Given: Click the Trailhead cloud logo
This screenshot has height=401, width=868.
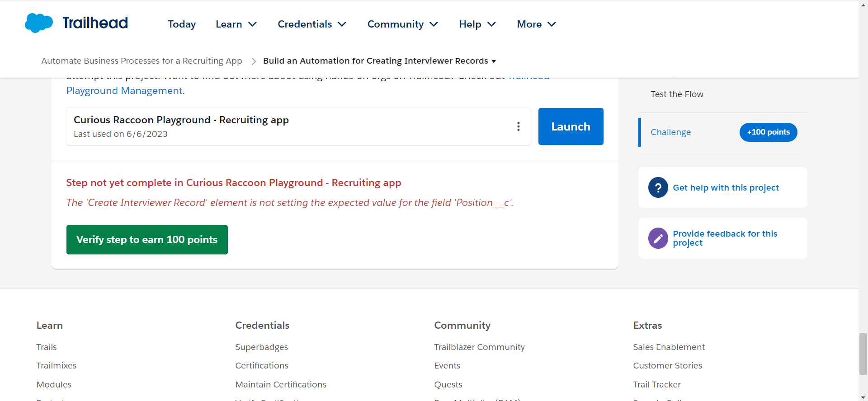Looking at the screenshot, I should click(39, 23).
